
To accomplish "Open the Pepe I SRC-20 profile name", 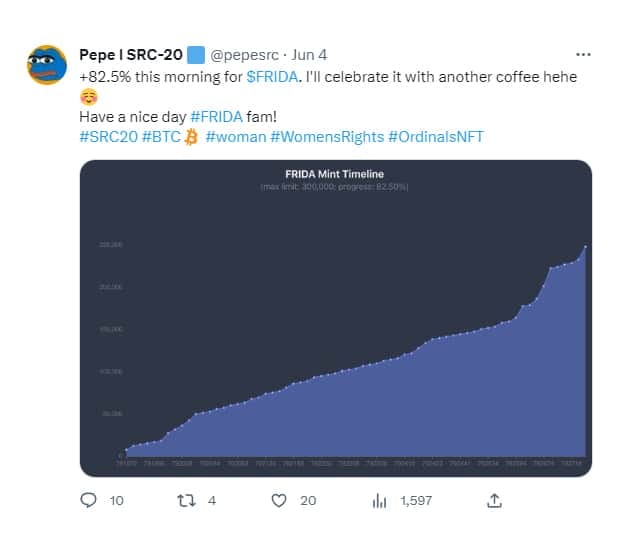I will point(130,54).
